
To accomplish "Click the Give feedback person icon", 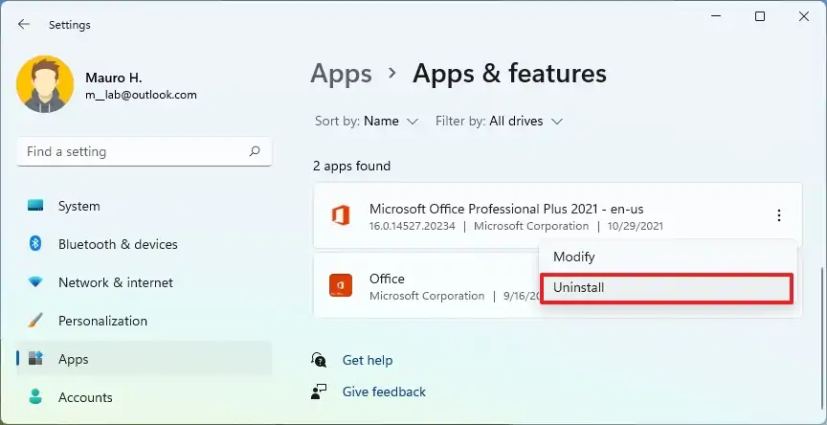I will (x=319, y=392).
